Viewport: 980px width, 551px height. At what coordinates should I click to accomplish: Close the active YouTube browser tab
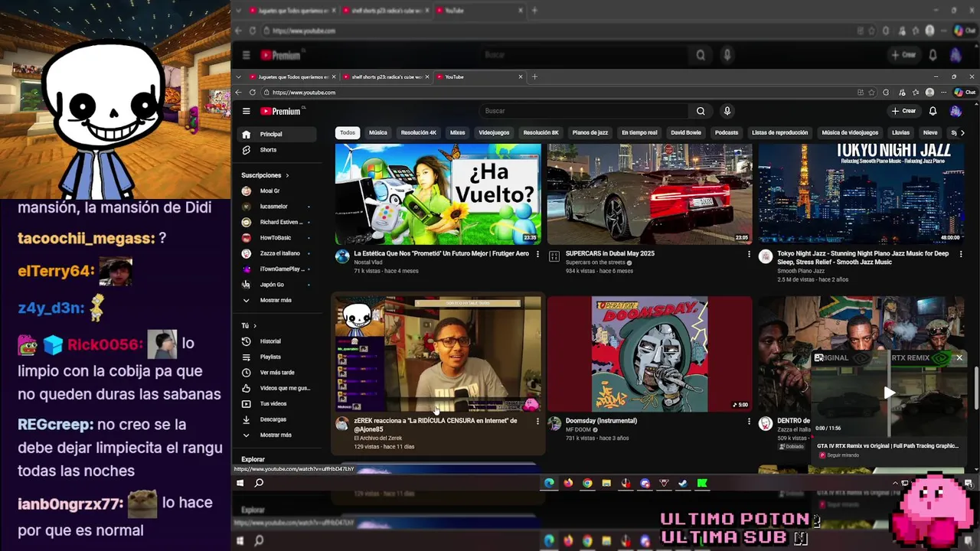point(521,77)
